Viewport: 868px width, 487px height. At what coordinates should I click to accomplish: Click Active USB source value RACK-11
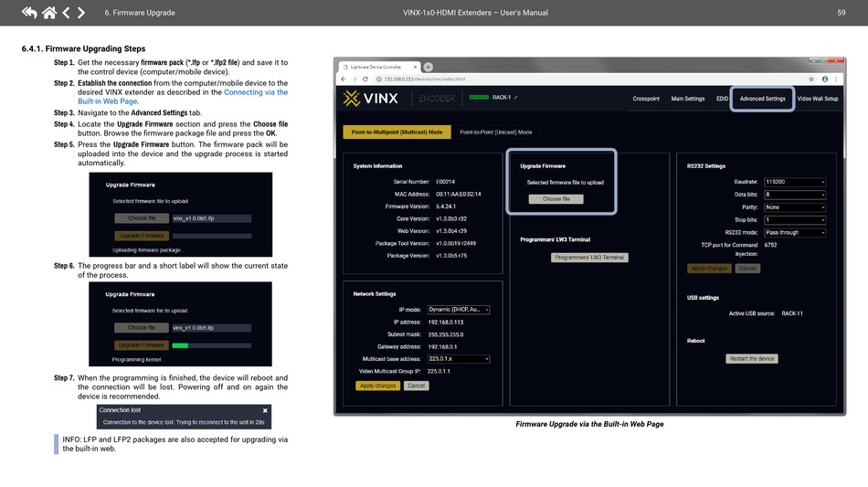click(x=792, y=313)
